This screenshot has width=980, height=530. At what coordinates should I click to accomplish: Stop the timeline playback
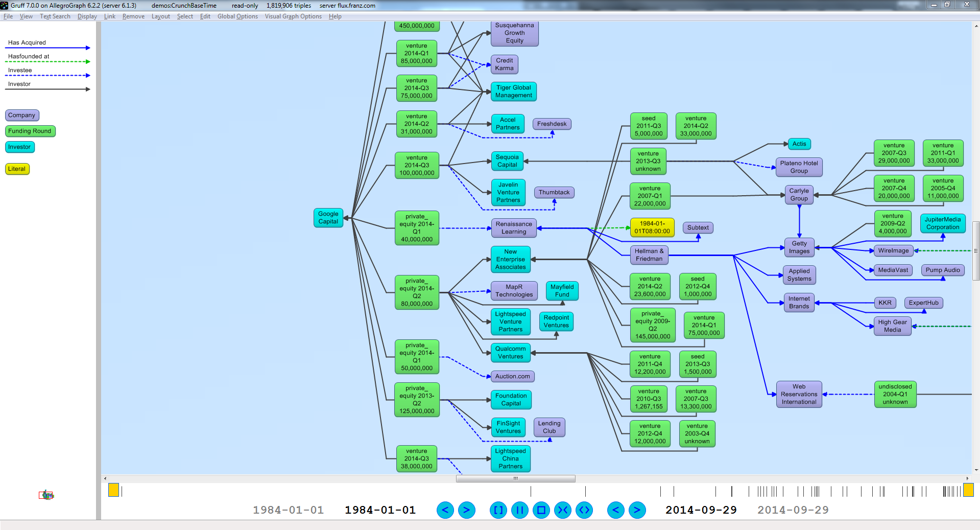pos(541,510)
